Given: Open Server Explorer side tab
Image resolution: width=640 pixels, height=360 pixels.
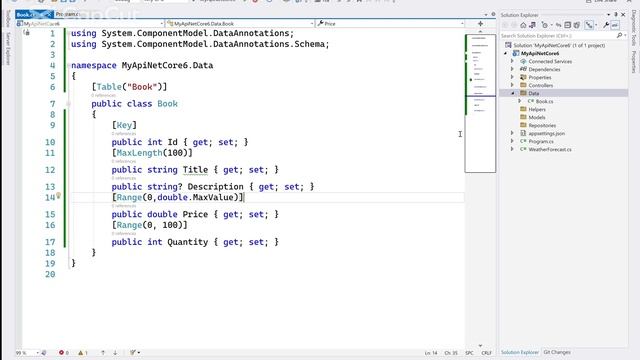Looking at the screenshot, I should click(x=8, y=49).
